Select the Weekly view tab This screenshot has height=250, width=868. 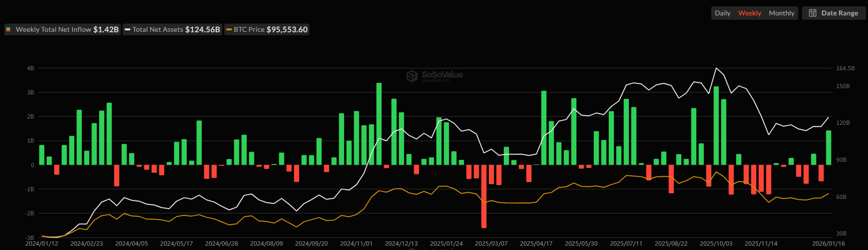tap(750, 13)
